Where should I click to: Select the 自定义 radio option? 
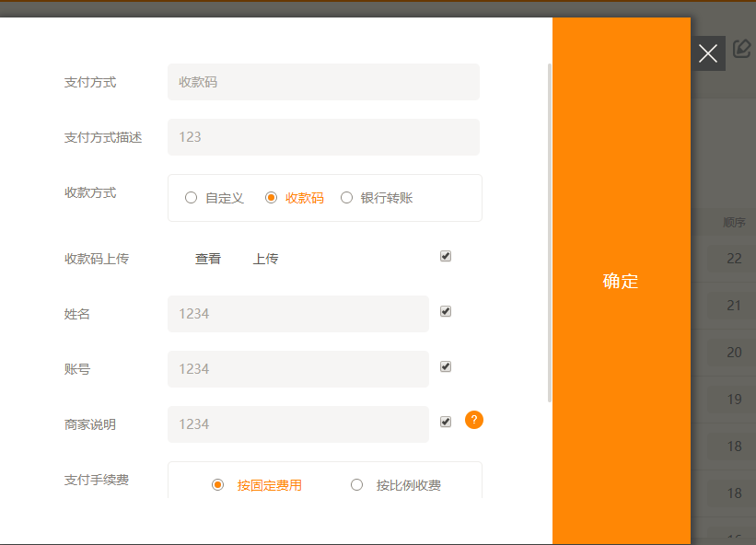(192, 198)
